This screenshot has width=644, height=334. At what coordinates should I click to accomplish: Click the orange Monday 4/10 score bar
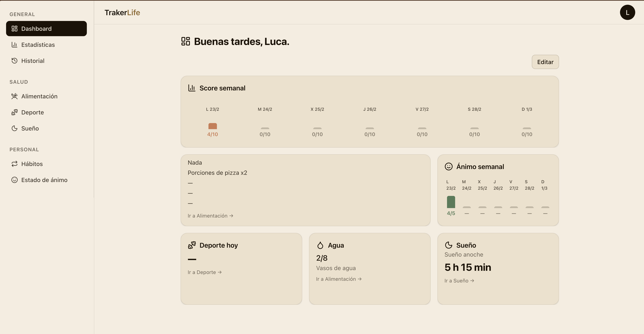point(213,126)
